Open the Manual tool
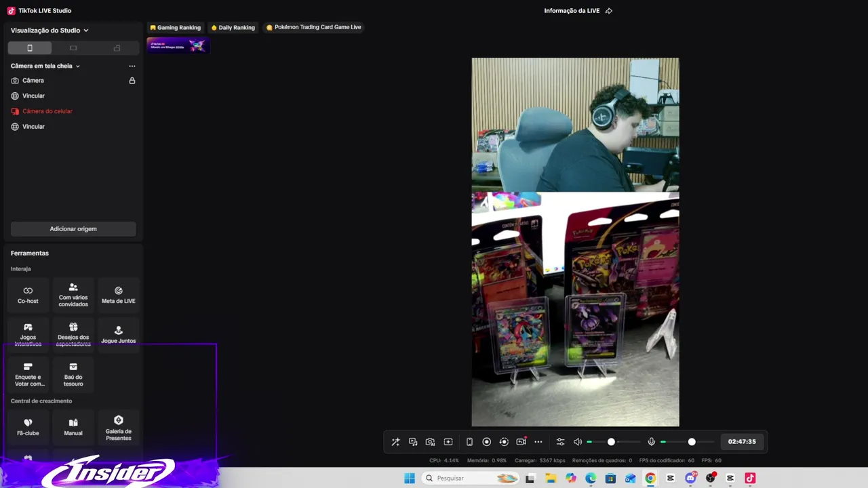This screenshot has width=868, height=488. click(x=73, y=427)
